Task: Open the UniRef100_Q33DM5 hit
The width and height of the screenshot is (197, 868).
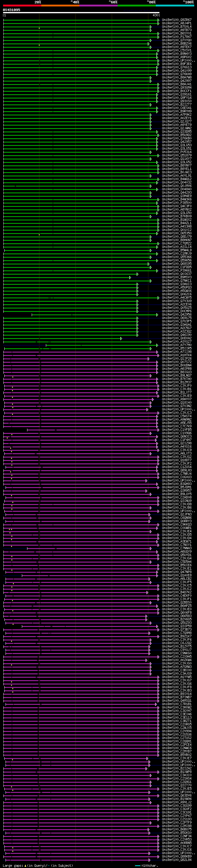Action: tap(177, 132)
